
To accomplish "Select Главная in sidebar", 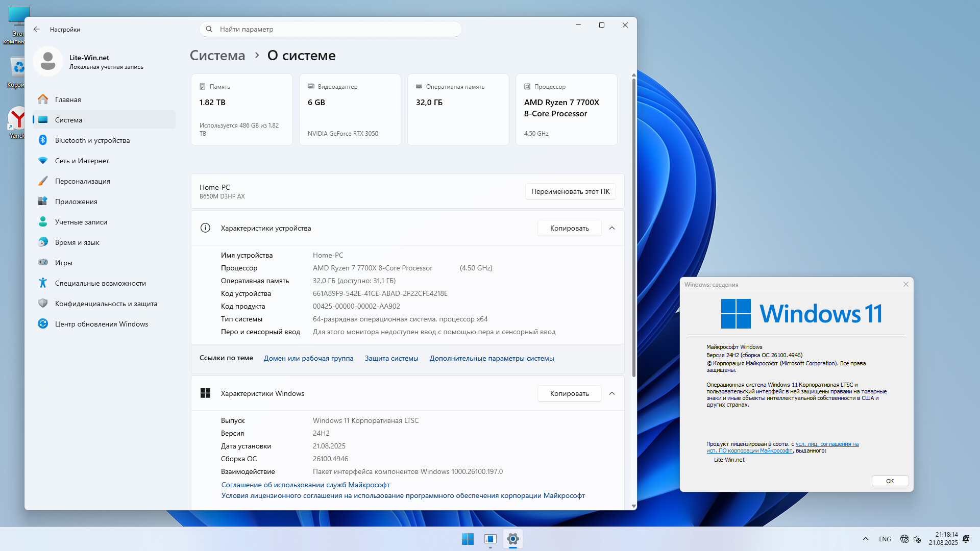I will pyautogui.click(x=68, y=99).
